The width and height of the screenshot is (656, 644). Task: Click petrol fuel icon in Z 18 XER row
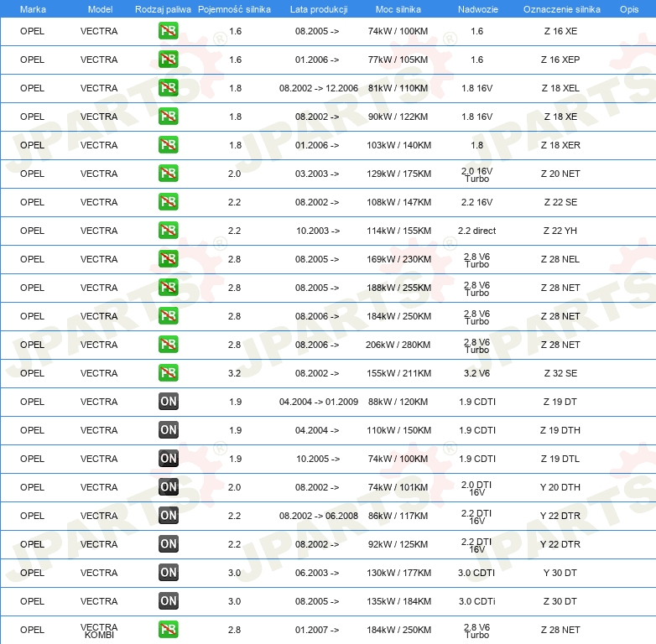168,145
